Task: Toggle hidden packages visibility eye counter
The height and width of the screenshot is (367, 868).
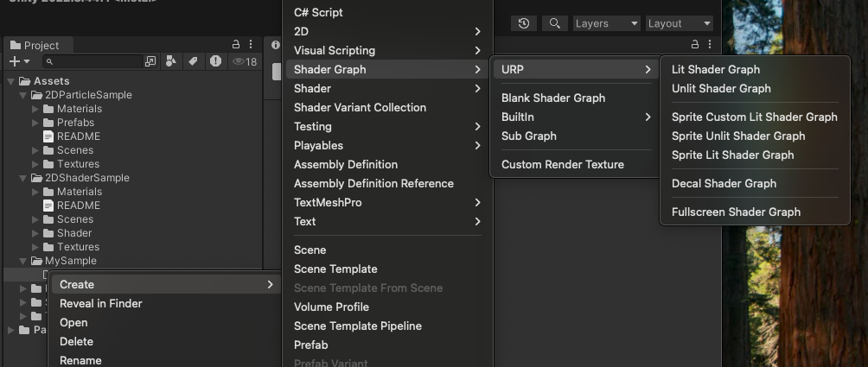Action: [x=245, y=61]
